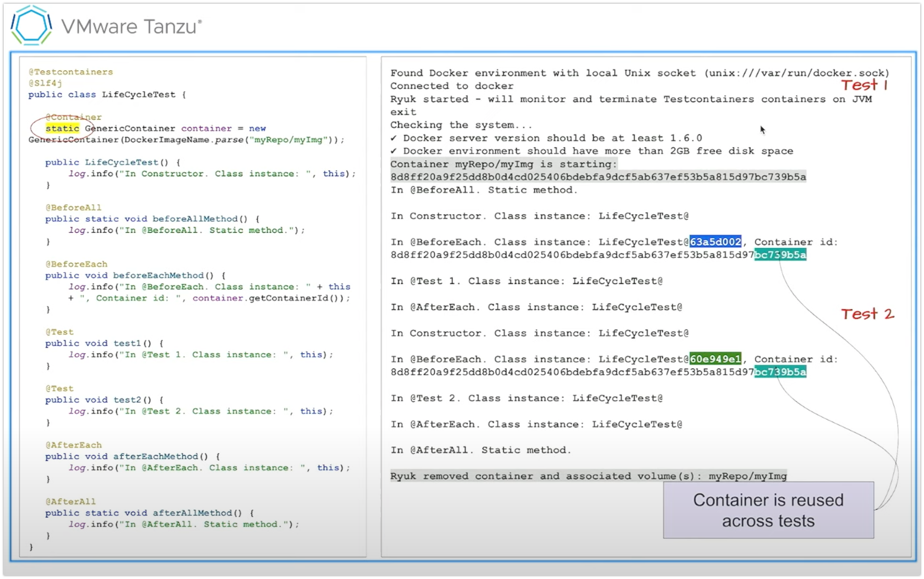Click the @AfterEach annotation in code
The height and width of the screenshot is (579, 924).
pos(74,445)
